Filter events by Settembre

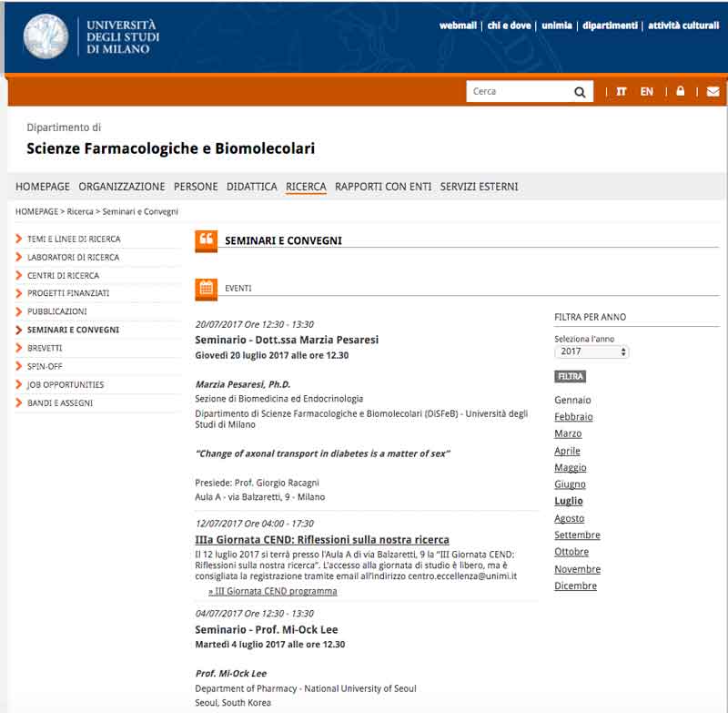click(x=577, y=535)
